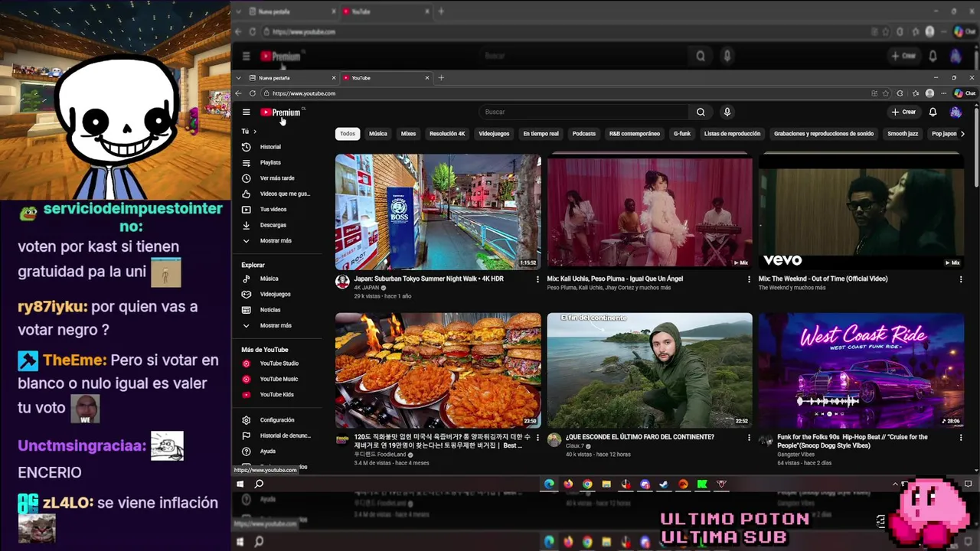This screenshot has height=551, width=980.
Task: Open the Claux.7 channel name link
Action: [x=575, y=446]
